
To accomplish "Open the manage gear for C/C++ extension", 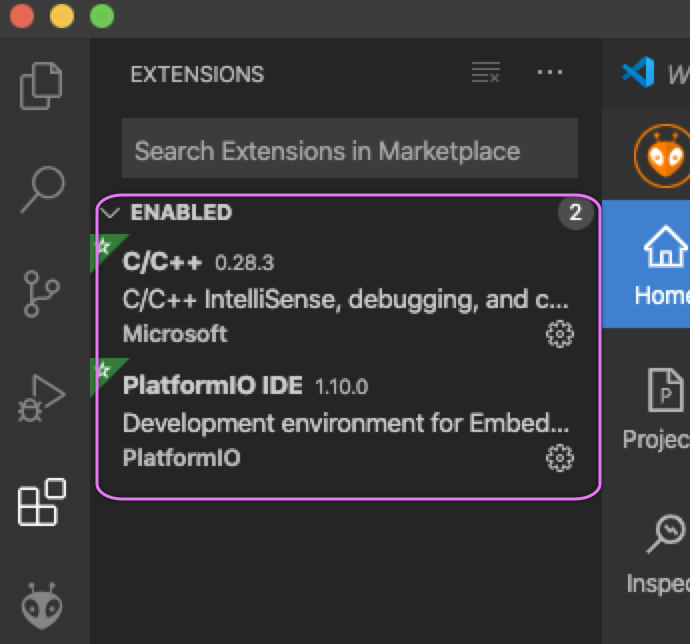I will click(x=559, y=334).
